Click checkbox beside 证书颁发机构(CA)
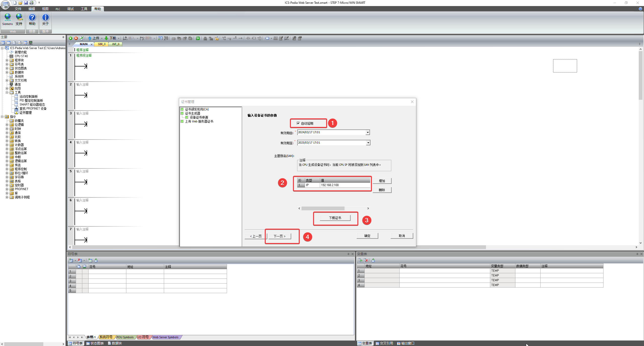 [182, 109]
